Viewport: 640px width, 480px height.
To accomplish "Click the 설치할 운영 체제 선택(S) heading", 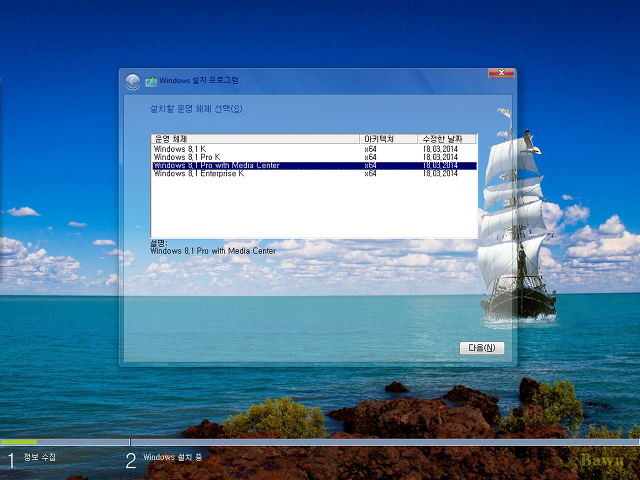I will [196, 109].
